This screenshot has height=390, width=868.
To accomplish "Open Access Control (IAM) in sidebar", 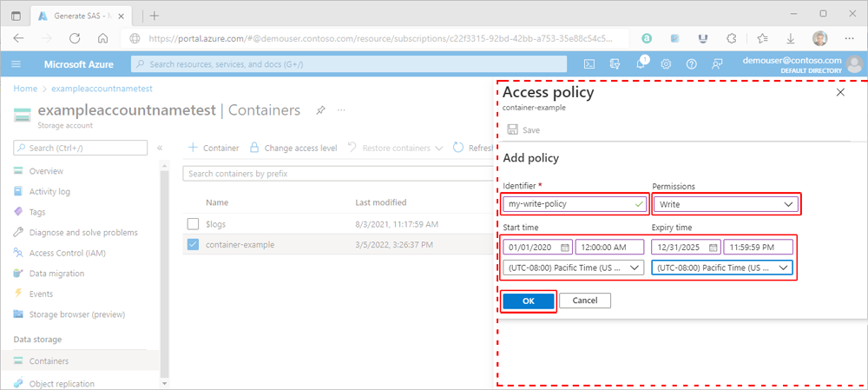I will [x=66, y=253].
